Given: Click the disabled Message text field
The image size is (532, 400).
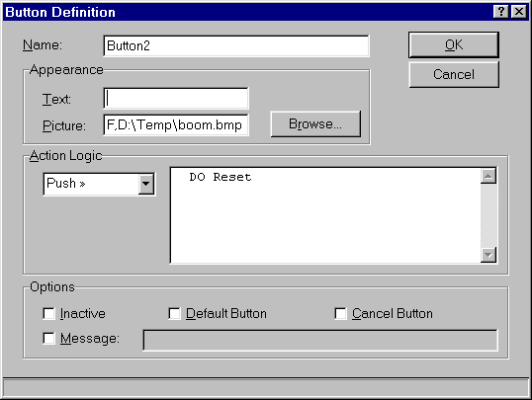Looking at the screenshot, I should tap(320, 340).
